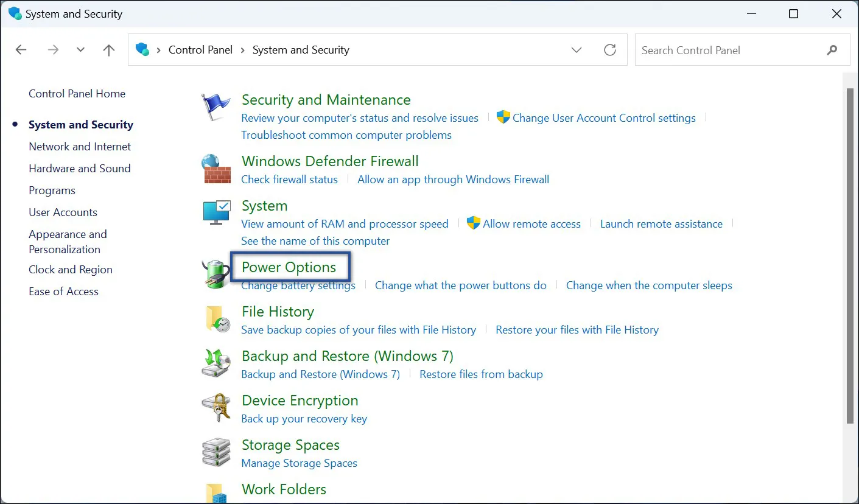Open Hardware and Sound category

point(80,169)
